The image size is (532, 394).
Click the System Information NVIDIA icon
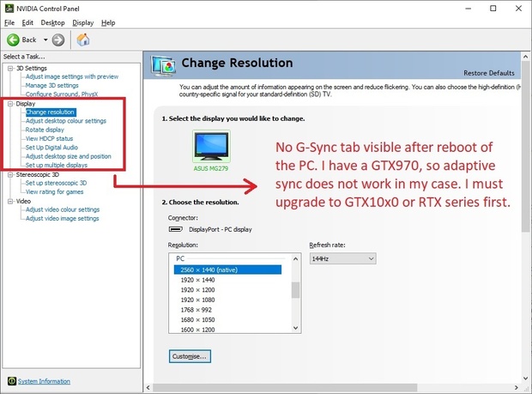click(x=12, y=381)
